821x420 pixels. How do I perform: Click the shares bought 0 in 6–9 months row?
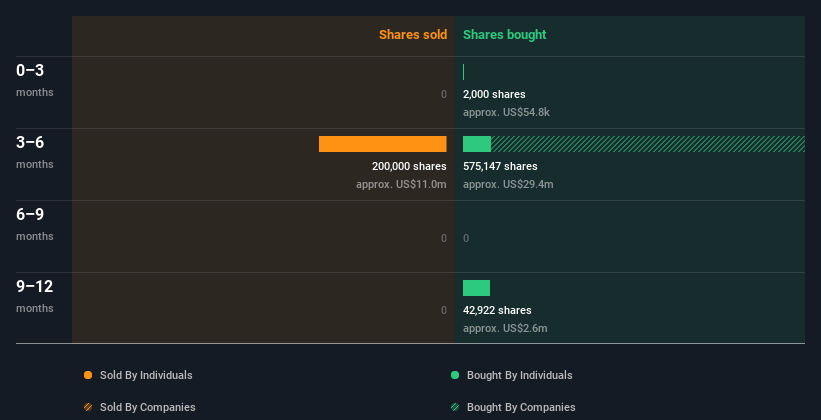click(466, 238)
